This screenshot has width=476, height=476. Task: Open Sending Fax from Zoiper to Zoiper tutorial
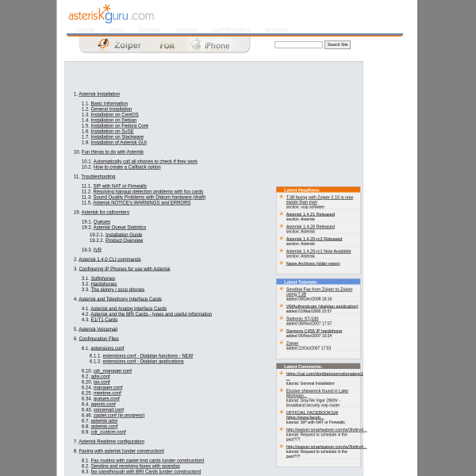click(320, 291)
